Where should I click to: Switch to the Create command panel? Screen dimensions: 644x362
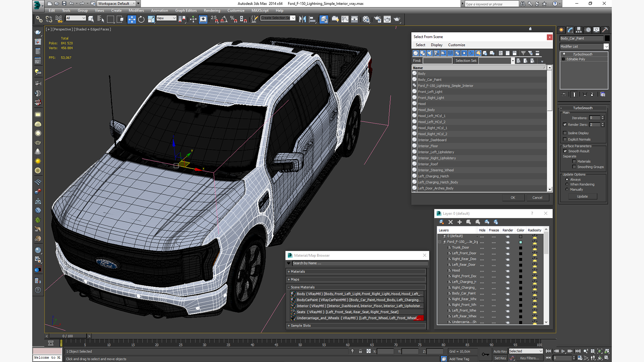tap(561, 30)
